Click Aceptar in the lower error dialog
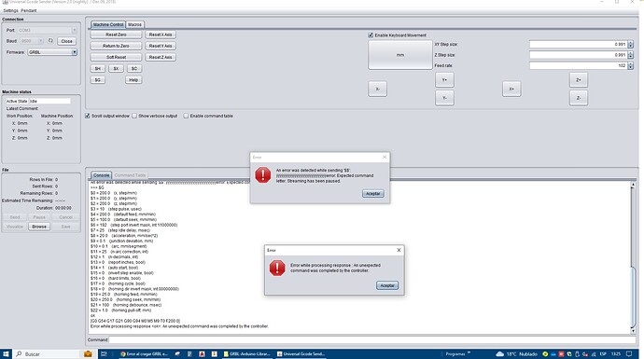Screen dimensions: 644x359 387,285
